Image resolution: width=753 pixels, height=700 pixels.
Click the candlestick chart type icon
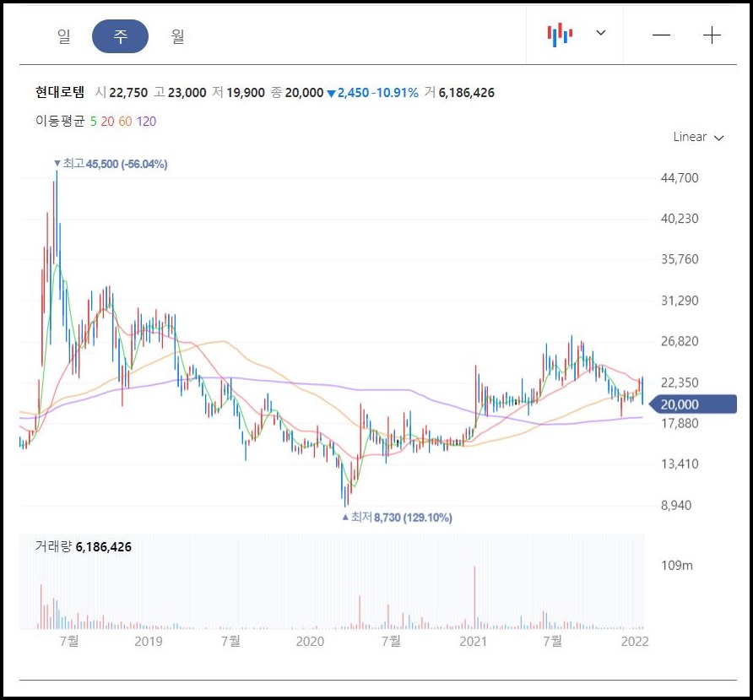[560, 35]
